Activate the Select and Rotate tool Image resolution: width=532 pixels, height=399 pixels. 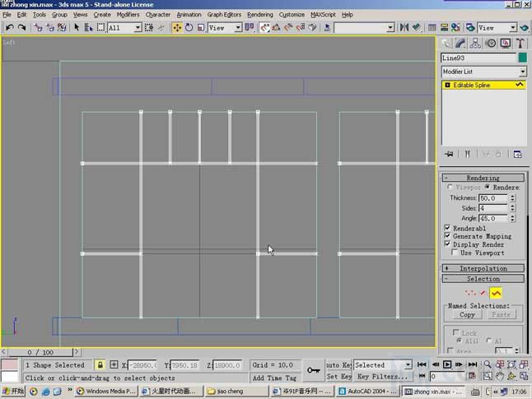tap(189, 27)
